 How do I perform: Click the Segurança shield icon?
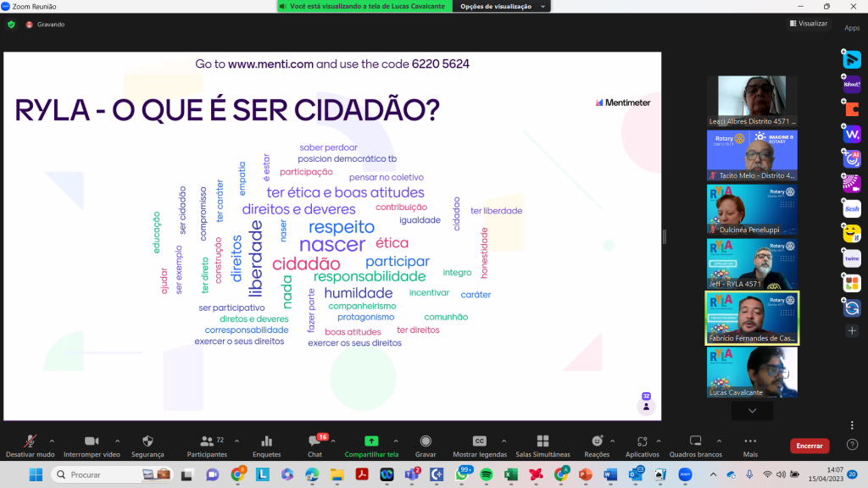147,445
